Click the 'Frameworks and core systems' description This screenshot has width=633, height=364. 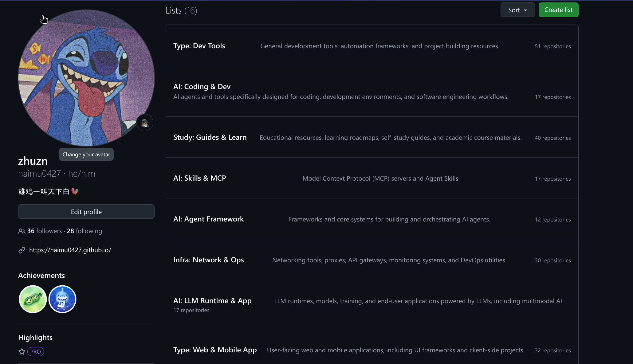pos(389,219)
